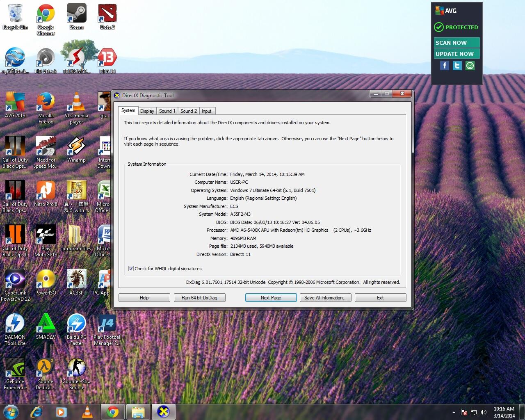Open the volume tray icon
This screenshot has width=525, height=420.
click(x=484, y=412)
